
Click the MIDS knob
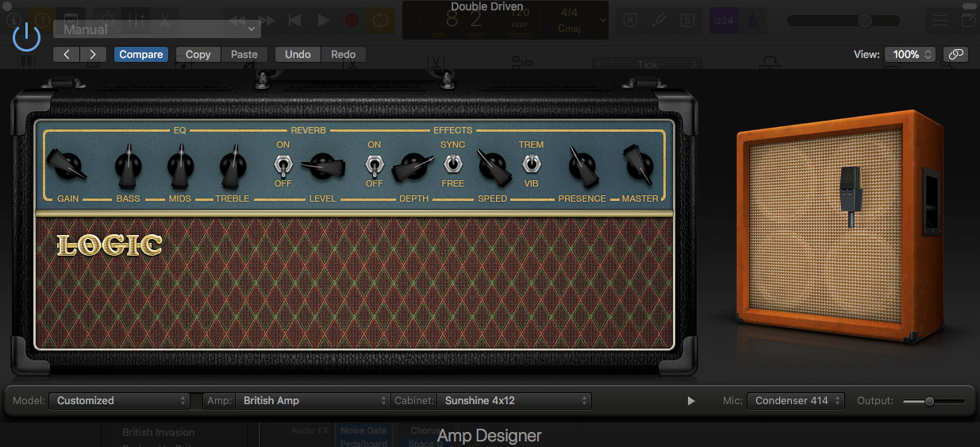[x=181, y=165]
